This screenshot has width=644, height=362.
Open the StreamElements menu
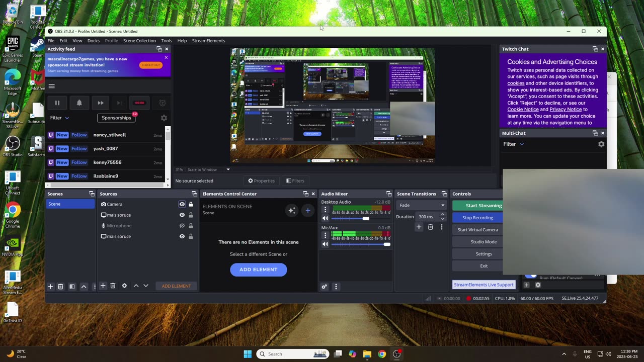208,41
